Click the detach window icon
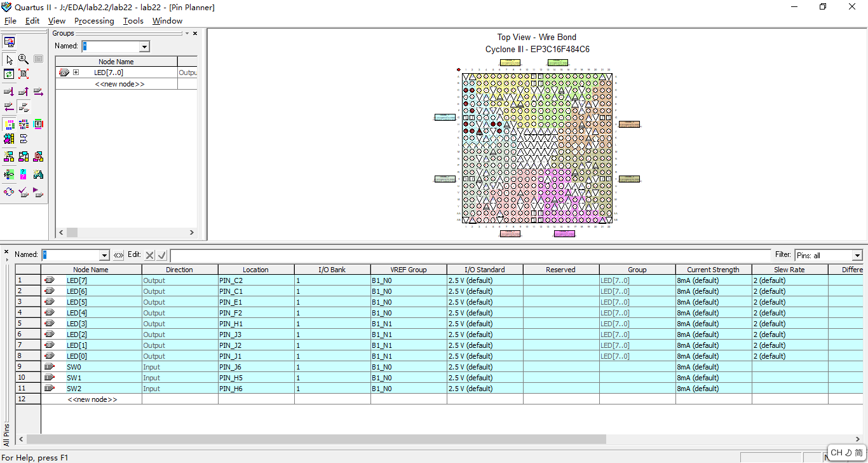The width and height of the screenshot is (868, 463). pos(10,42)
